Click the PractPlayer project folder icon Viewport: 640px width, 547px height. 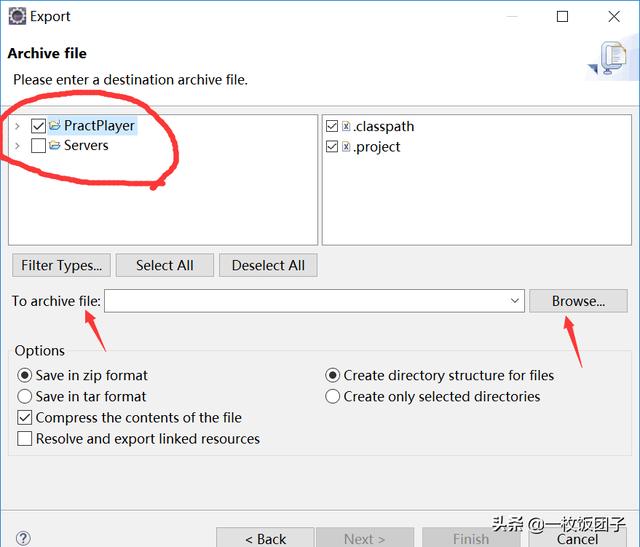[x=55, y=126]
